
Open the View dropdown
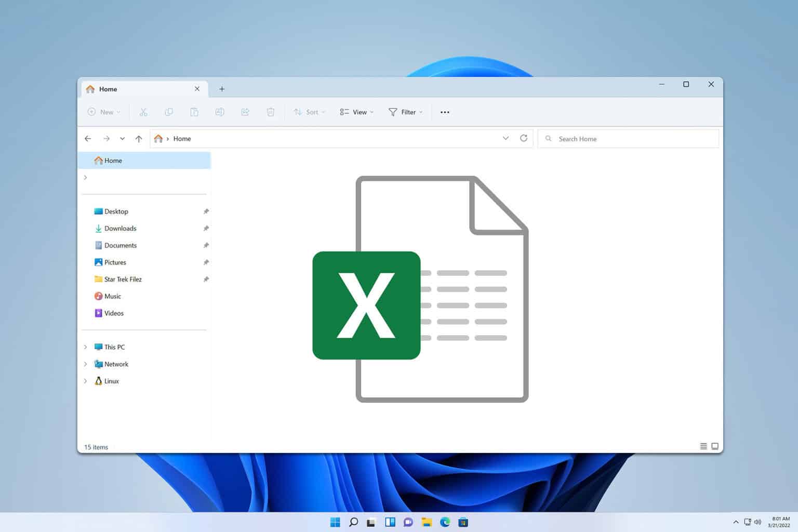357,112
